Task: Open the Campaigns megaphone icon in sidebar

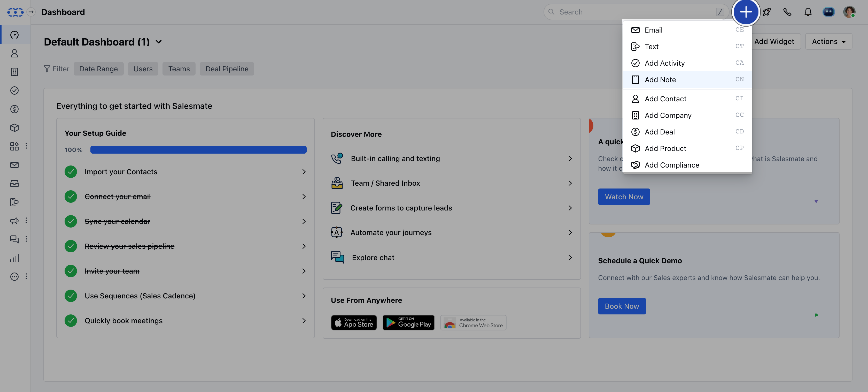Action: (14, 221)
